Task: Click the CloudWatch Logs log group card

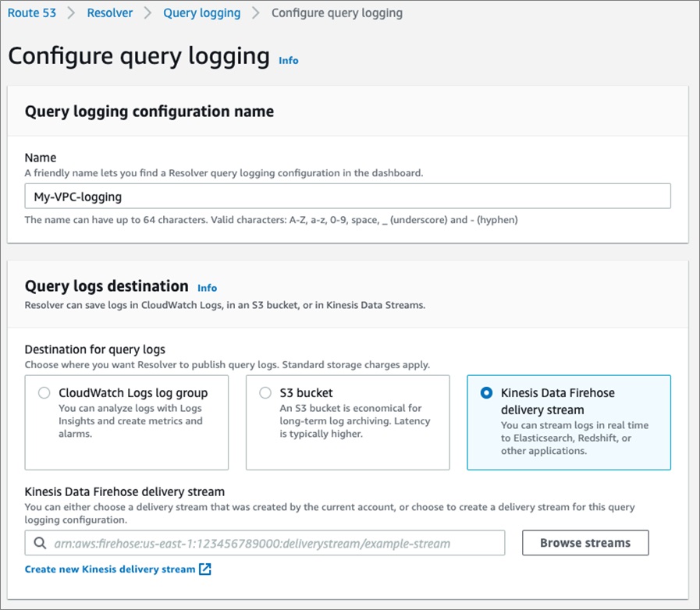Action: 126,422
